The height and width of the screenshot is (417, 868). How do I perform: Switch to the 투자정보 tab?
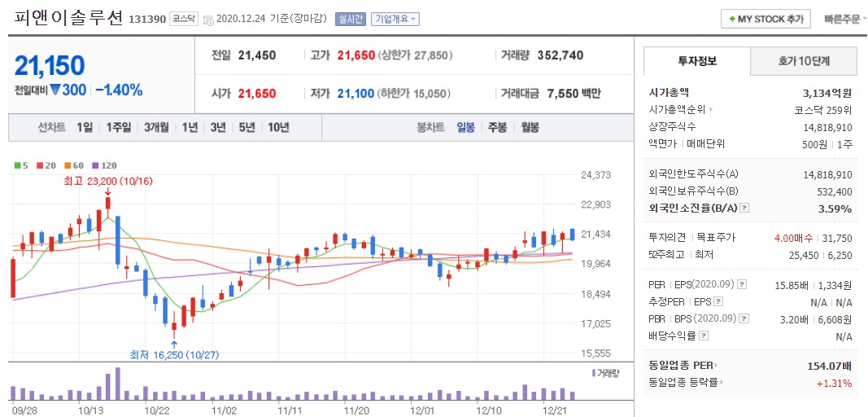coord(697,61)
